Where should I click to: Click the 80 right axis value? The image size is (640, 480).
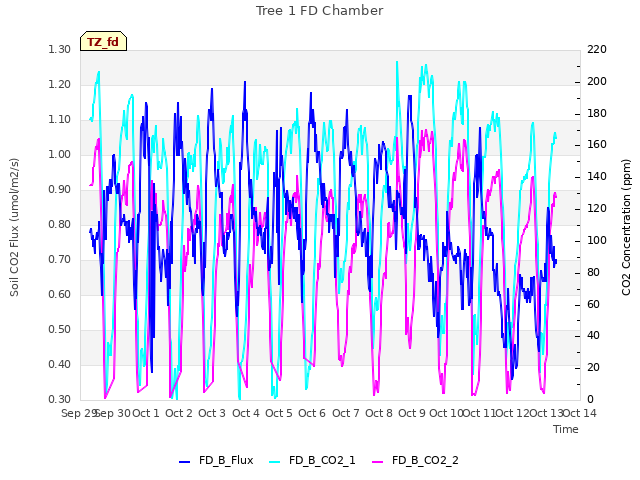(594, 273)
